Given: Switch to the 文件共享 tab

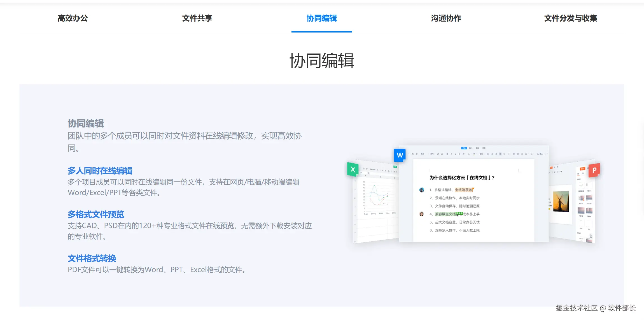Looking at the screenshot, I should (197, 18).
